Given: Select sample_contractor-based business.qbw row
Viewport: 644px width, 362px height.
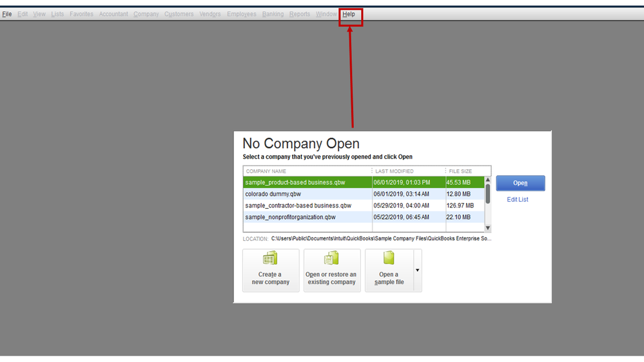Looking at the screenshot, I should coord(364,205).
